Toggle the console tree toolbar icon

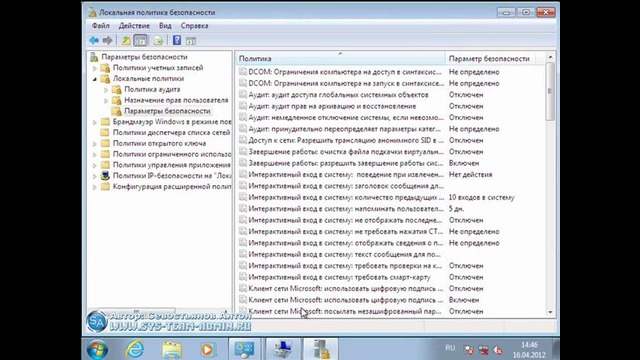[140, 40]
